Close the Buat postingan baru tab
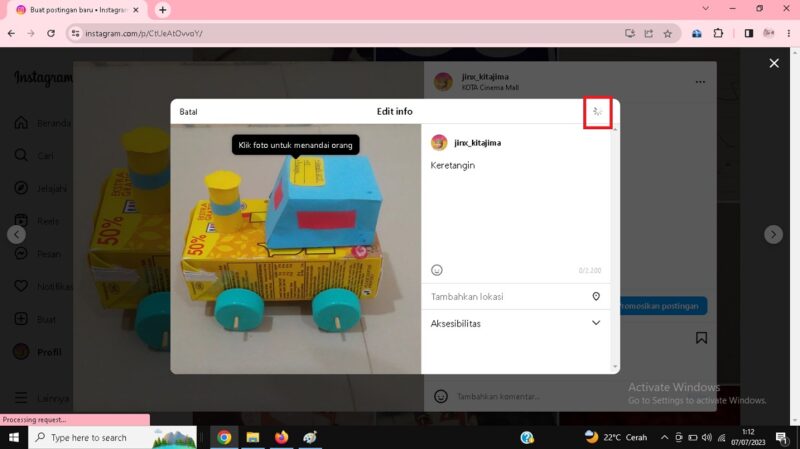The image size is (800, 449). (x=136, y=10)
